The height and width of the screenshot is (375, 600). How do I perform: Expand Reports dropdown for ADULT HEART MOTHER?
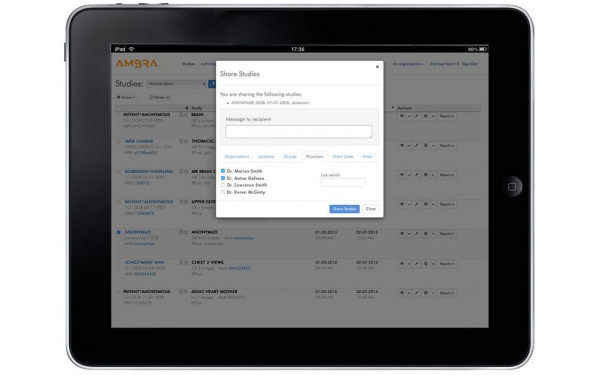click(447, 293)
